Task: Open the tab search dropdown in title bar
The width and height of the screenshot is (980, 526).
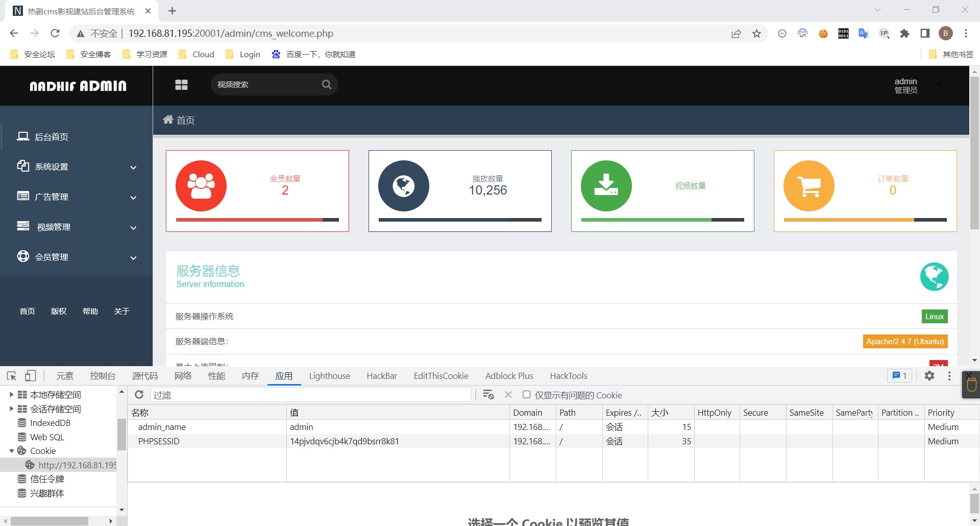Action: (x=877, y=10)
